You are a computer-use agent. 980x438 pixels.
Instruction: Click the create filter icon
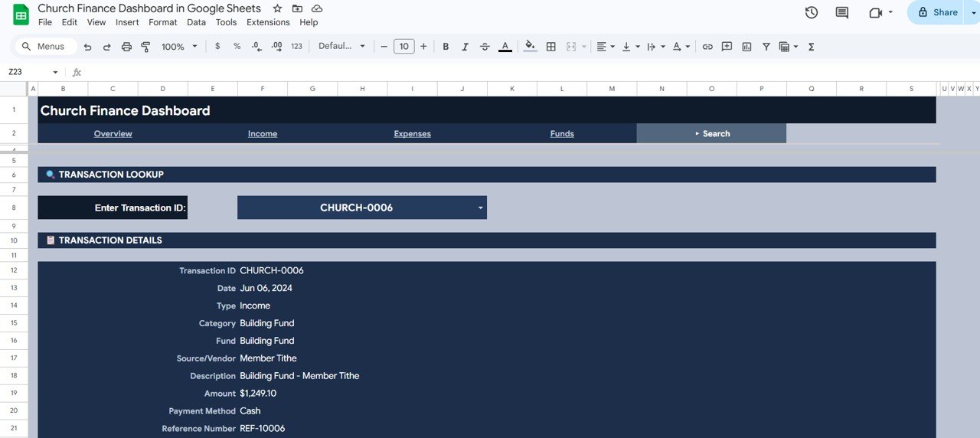coord(766,47)
